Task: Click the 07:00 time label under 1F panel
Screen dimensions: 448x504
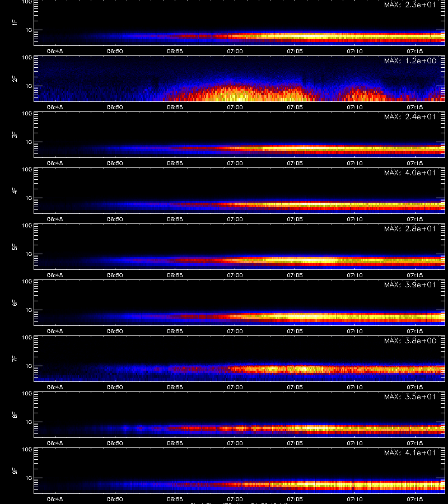Action: tap(235, 51)
